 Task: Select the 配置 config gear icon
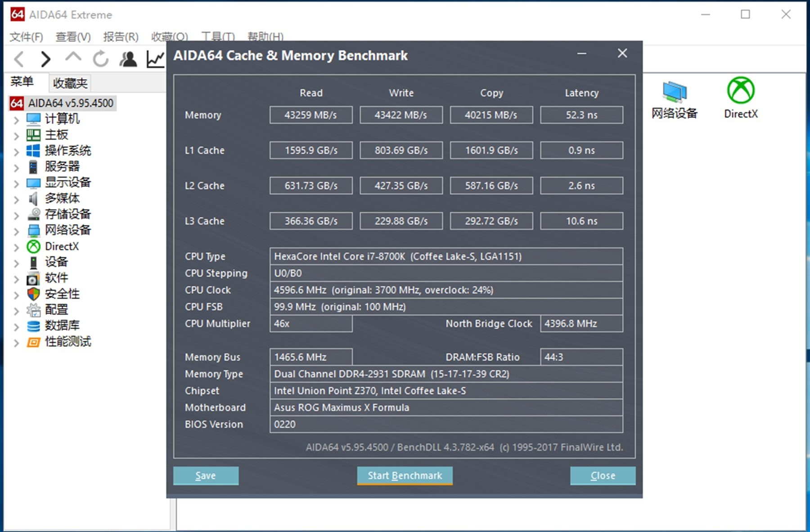click(33, 310)
